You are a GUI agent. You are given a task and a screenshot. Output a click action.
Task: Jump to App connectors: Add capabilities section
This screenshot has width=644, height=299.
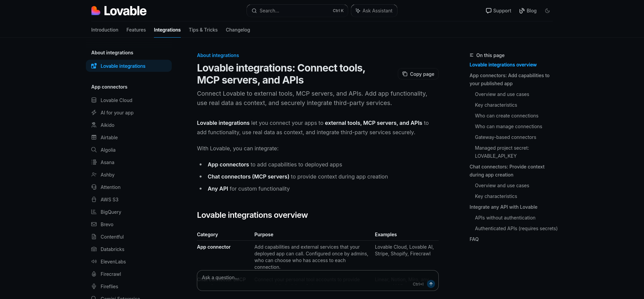pos(509,80)
